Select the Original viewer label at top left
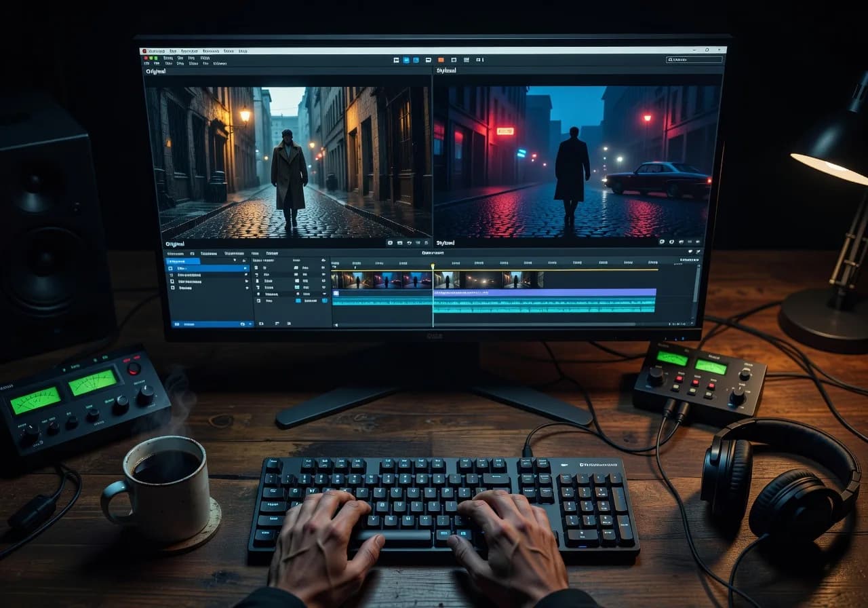 click(x=155, y=71)
